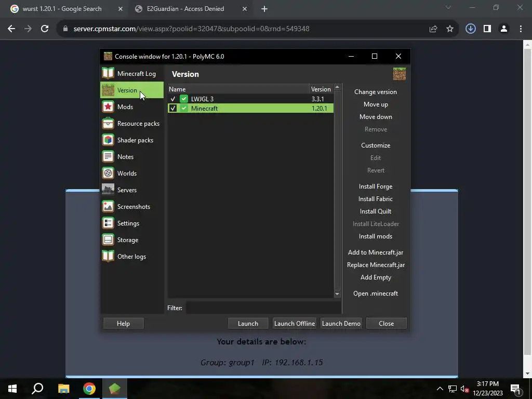532x399 pixels.
Task: Open Windows taskbar search
Action: coord(37,389)
